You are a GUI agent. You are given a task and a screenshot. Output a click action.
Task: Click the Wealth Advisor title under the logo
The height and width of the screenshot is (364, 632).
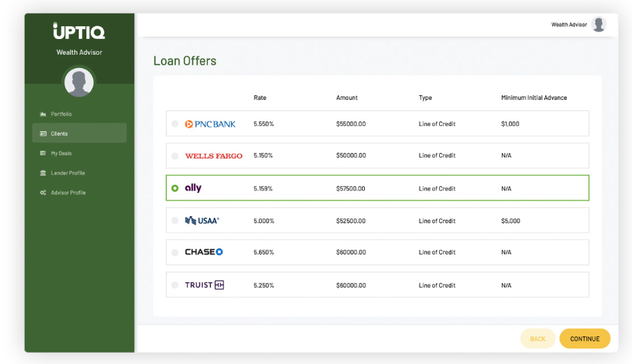pyautogui.click(x=79, y=53)
